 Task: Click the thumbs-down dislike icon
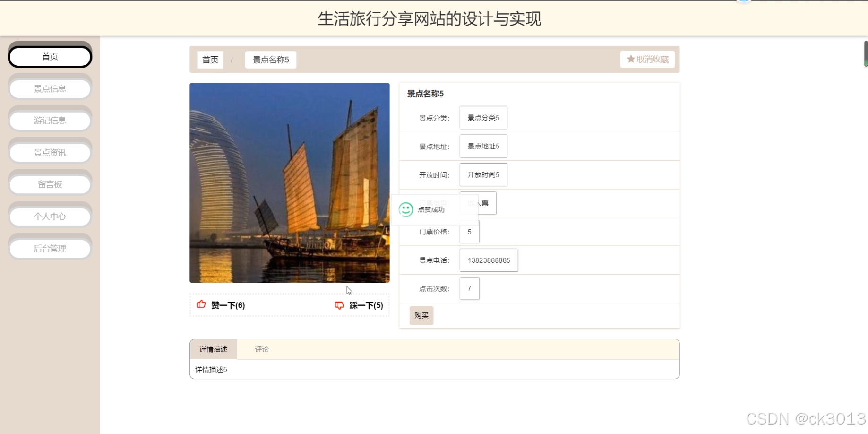(x=339, y=305)
